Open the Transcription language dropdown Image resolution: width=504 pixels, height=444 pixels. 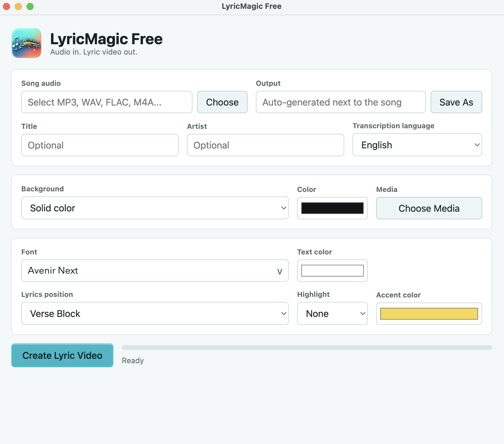pos(417,145)
